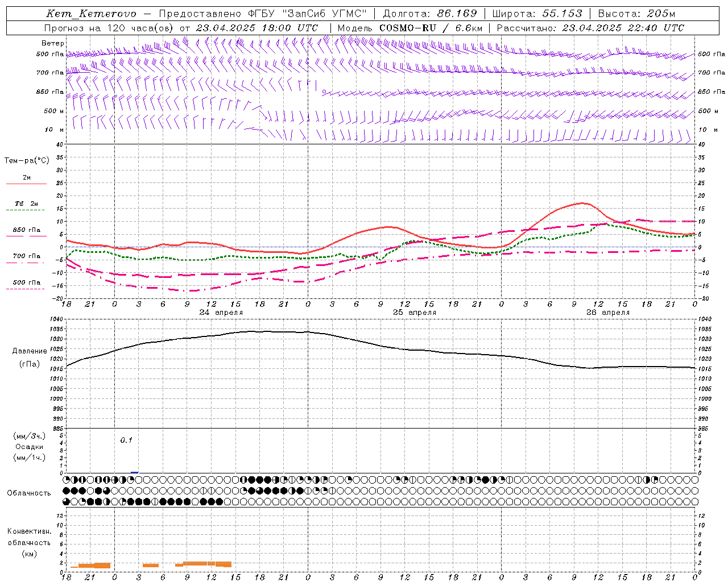Click the Ветер panel label
The image size is (728, 582).
(52, 43)
